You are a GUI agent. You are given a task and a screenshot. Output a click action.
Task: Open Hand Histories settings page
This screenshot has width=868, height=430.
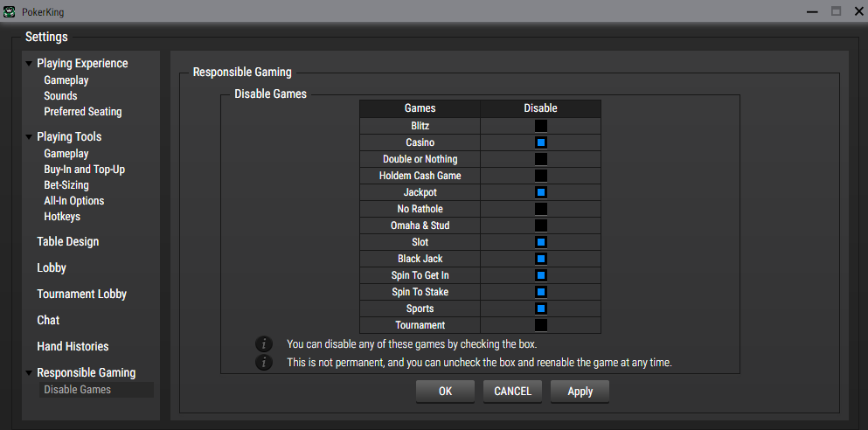click(73, 347)
